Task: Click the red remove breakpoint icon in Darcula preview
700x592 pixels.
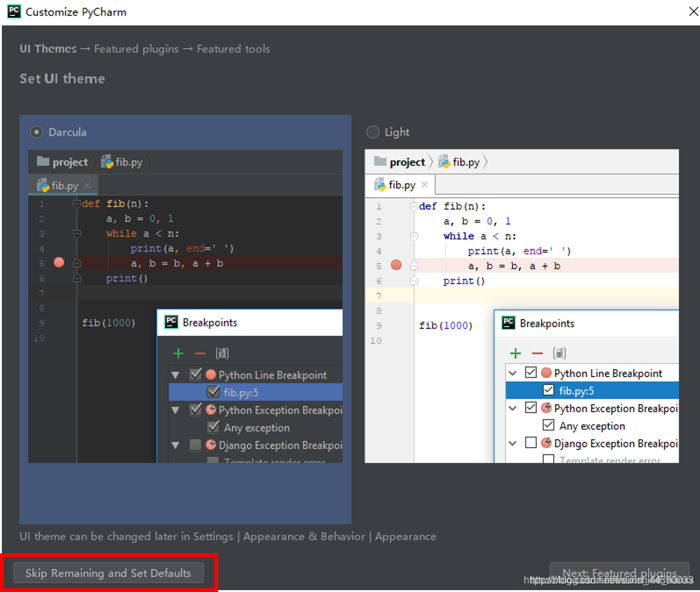Action: coord(200,354)
